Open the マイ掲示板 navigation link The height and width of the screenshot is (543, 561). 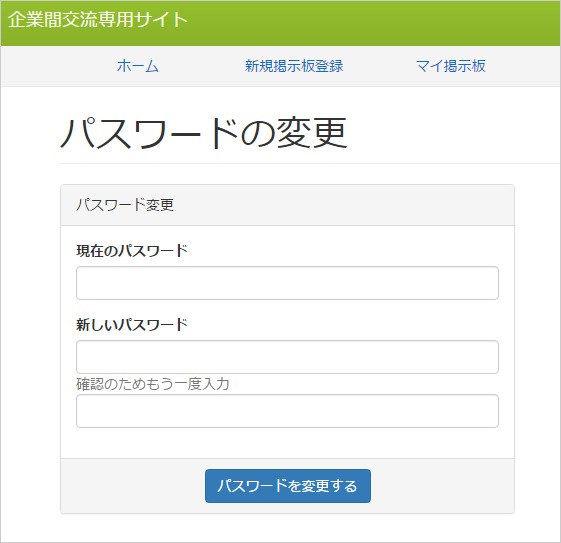[450, 66]
